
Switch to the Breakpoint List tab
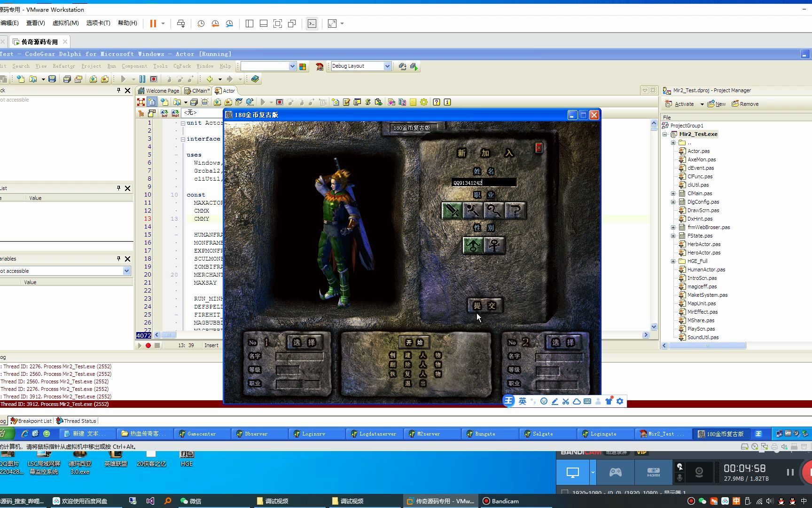click(x=31, y=421)
